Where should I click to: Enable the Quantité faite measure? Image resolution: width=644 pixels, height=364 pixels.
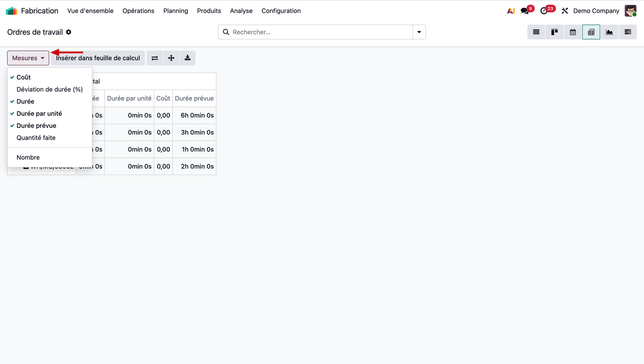click(x=36, y=138)
